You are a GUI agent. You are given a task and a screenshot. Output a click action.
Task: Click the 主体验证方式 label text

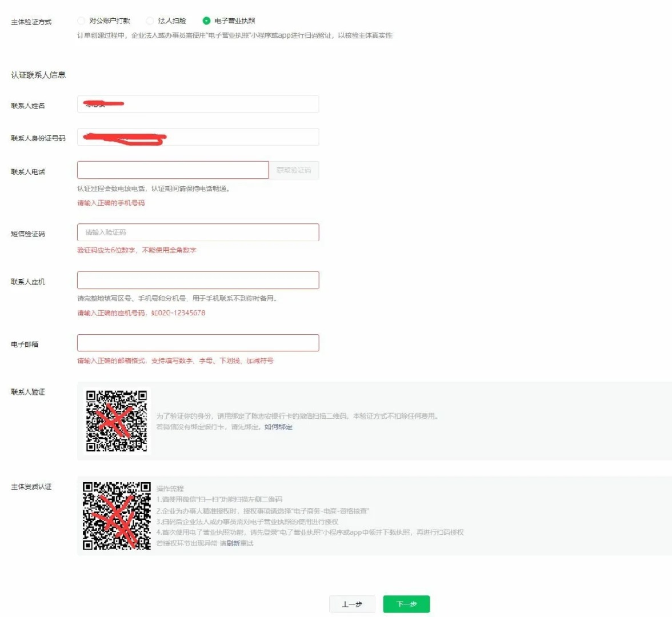31,22
